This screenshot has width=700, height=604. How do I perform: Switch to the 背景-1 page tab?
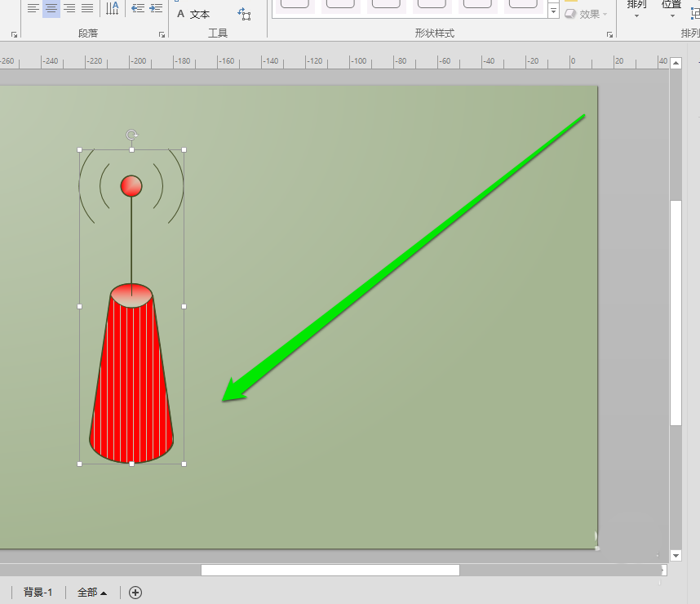(x=36, y=592)
